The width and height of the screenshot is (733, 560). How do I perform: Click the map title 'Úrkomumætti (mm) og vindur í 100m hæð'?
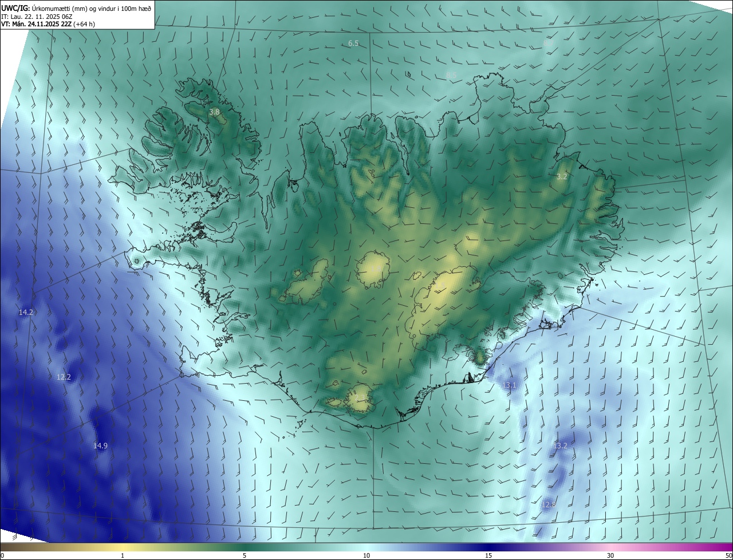point(90,8)
